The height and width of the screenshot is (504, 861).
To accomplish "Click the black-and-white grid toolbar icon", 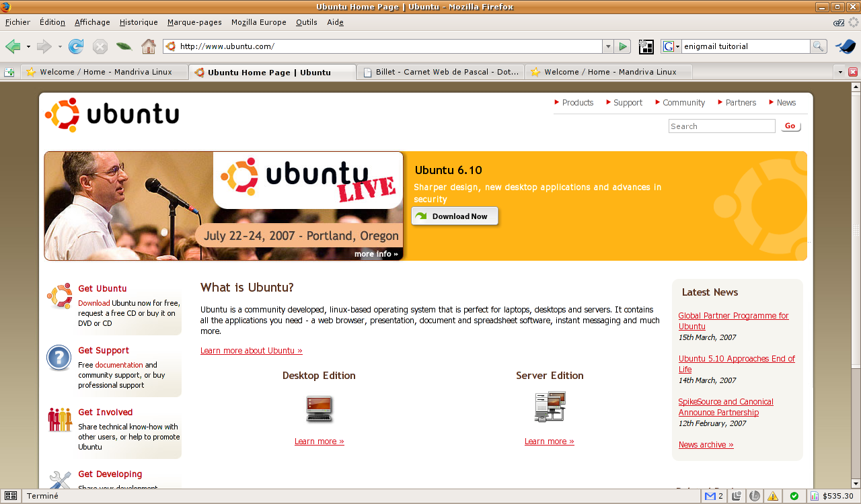I will pos(646,46).
